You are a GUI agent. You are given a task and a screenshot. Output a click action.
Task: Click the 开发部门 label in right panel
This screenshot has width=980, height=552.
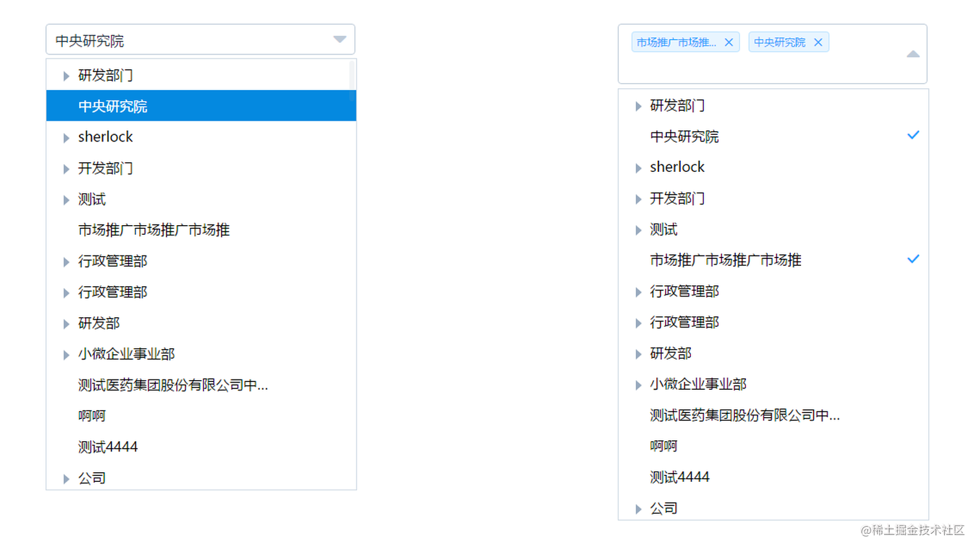(x=677, y=198)
